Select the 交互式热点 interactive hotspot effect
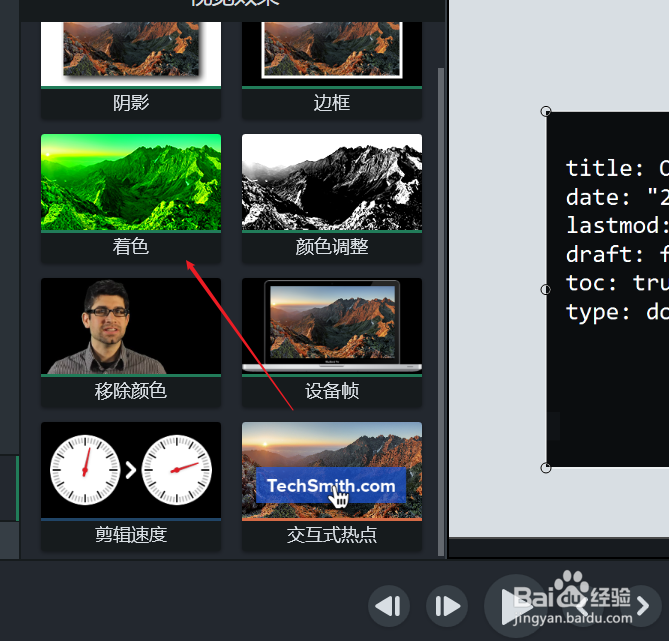The width and height of the screenshot is (669, 641). (x=332, y=486)
